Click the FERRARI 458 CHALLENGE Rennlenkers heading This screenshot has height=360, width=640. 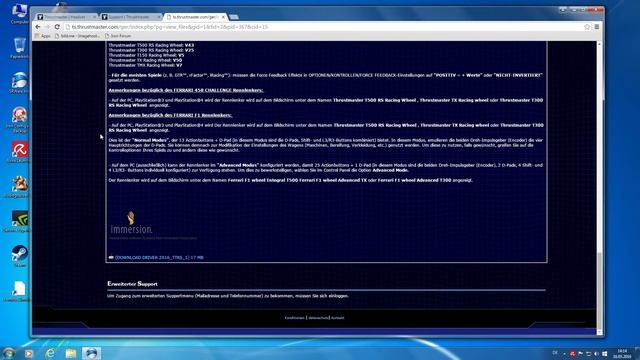point(186,90)
